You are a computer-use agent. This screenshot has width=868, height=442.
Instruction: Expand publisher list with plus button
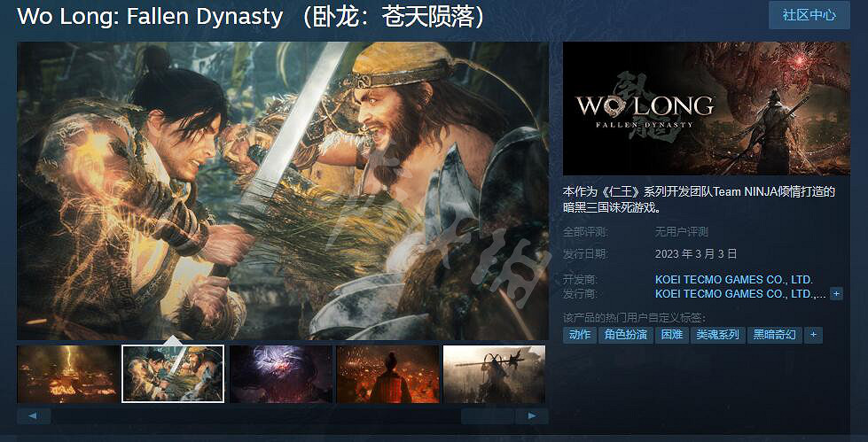tap(836, 294)
